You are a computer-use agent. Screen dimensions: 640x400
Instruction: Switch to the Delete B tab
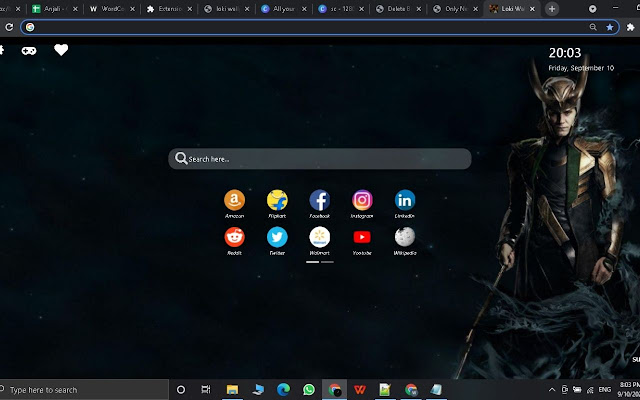point(398,9)
